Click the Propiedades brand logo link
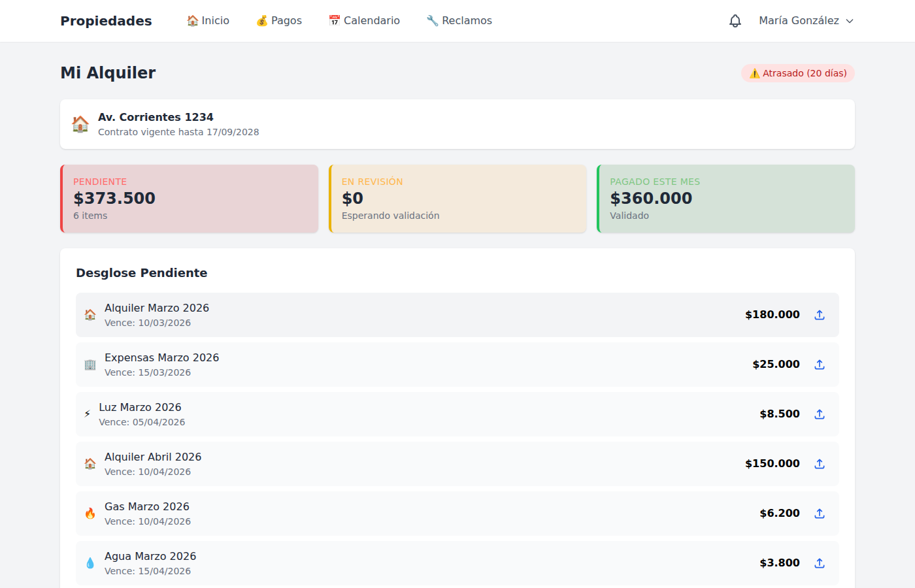Image resolution: width=915 pixels, height=588 pixels. [x=106, y=21]
